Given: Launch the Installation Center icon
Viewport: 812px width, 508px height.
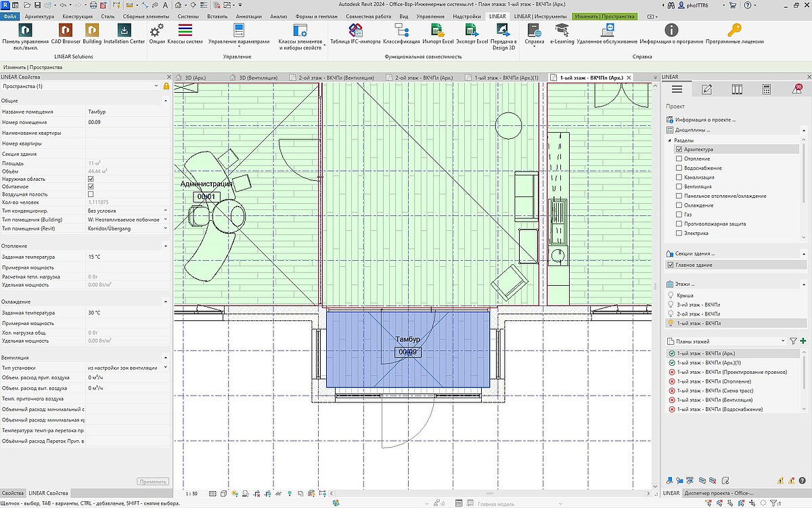Looking at the screenshot, I should [x=124, y=31].
